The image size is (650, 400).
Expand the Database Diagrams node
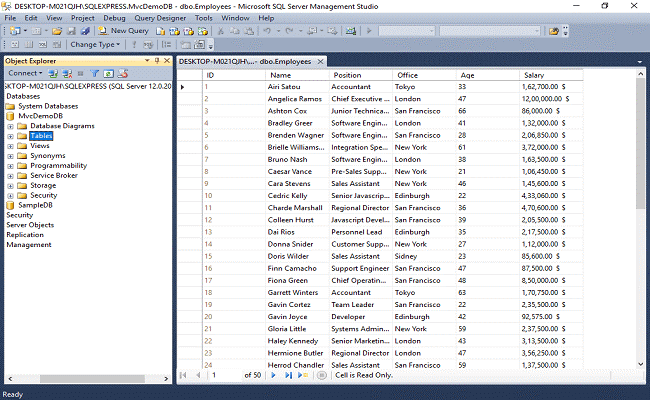tap(10, 126)
